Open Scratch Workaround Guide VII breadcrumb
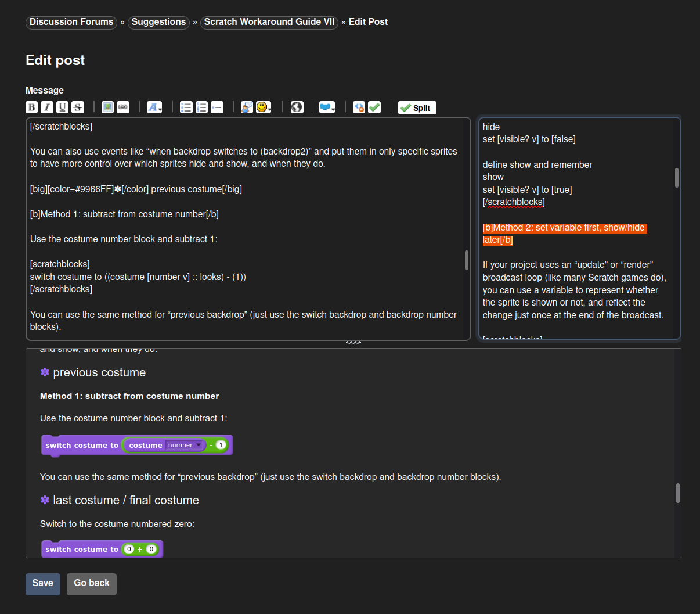The width and height of the screenshot is (700, 614). (x=269, y=22)
